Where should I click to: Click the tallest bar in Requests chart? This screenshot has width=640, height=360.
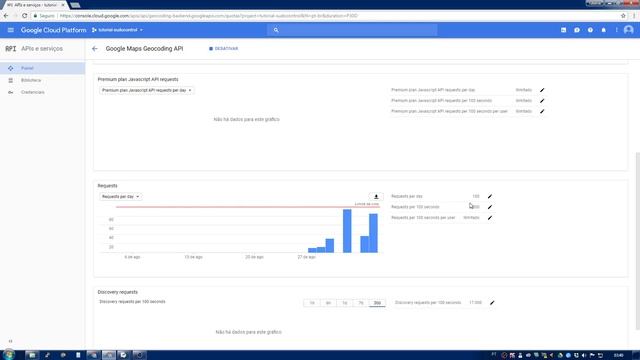point(347,231)
